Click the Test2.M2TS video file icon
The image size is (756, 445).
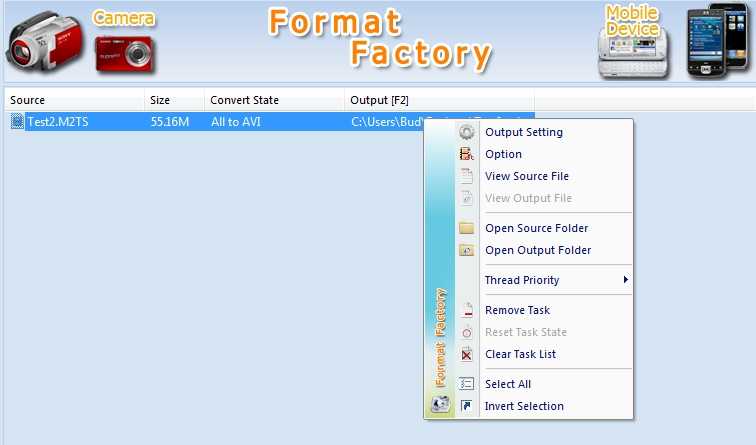coord(17,121)
